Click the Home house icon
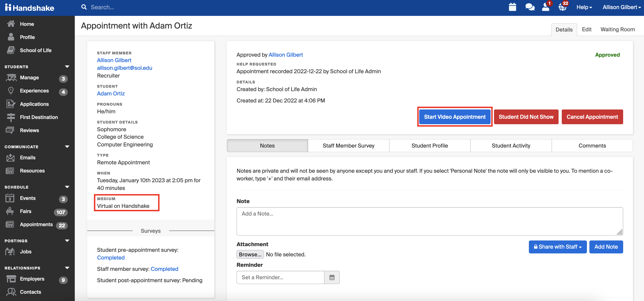 pyautogui.click(x=11, y=24)
